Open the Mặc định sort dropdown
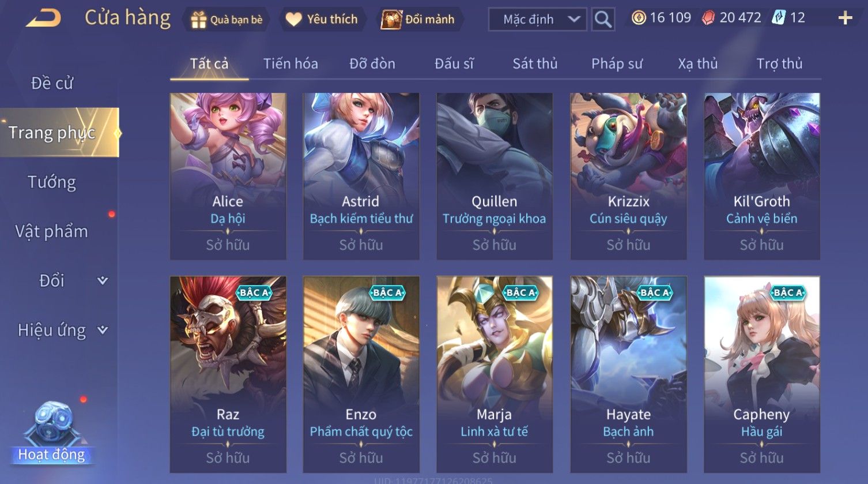This screenshot has width=868, height=484. tap(538, 20)
